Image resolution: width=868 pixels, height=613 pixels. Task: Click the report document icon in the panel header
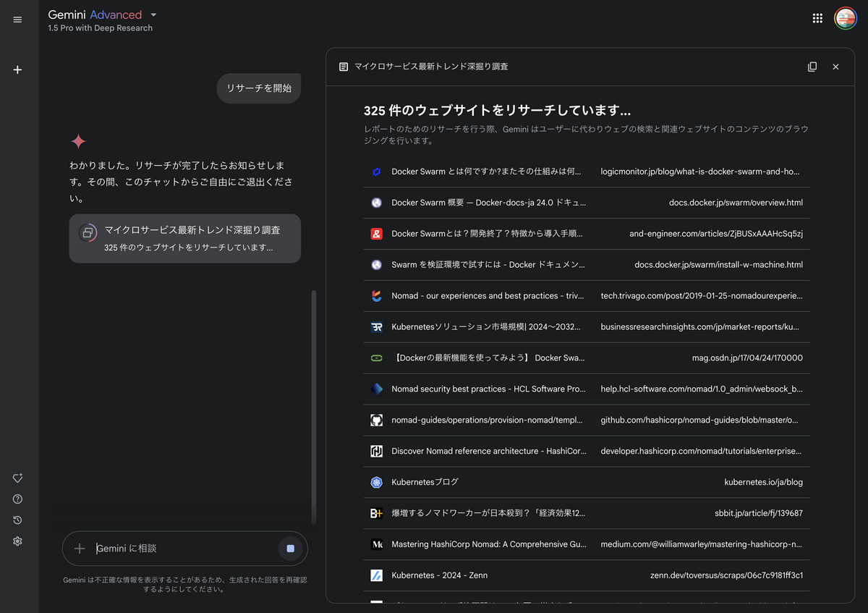[x=343, y=66]
